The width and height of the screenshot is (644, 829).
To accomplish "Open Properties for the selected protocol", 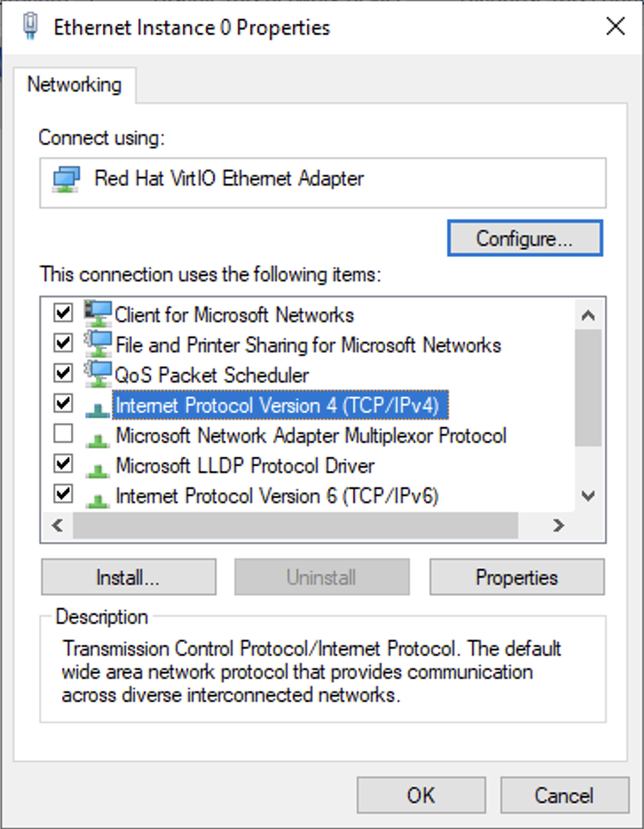I will point(516,577).
